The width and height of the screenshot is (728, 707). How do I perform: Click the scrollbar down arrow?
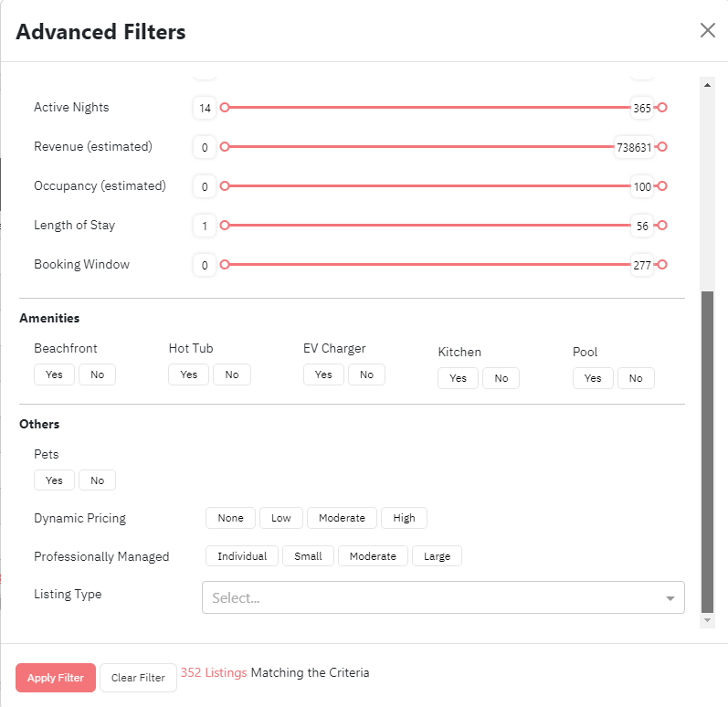click(x=707, y=620)
